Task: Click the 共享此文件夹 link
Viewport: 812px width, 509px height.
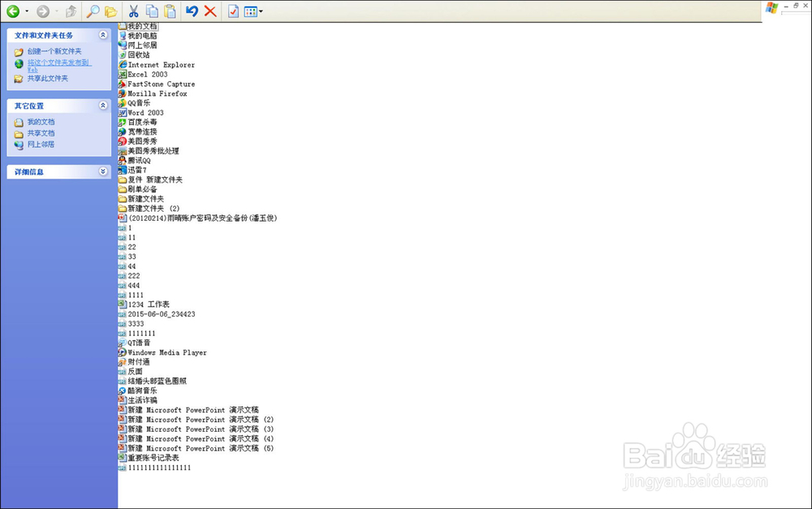Action: 48,78
